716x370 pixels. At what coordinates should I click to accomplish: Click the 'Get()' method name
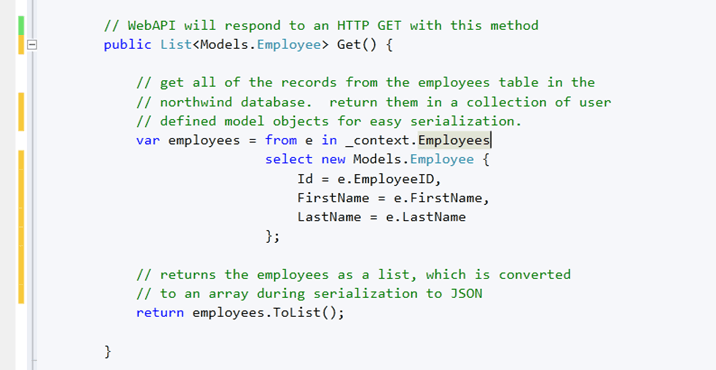[x=357, y=45]
